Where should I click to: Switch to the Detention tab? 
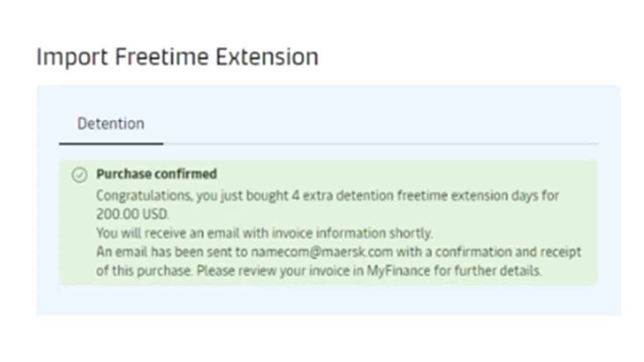pyautogui.click(x=111, y=124)
